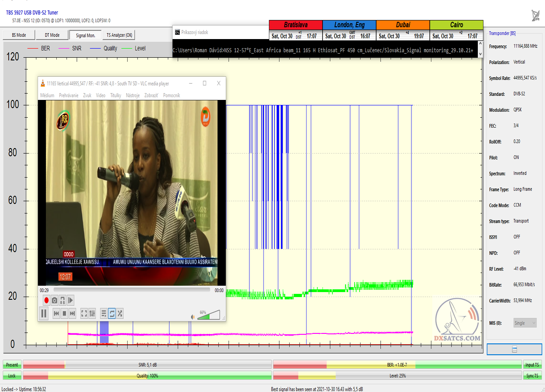Open the TS Analyzer (OK) view
Image resolution: width=545 pixels, height=392 pixels.
click(x=119, y=35)
